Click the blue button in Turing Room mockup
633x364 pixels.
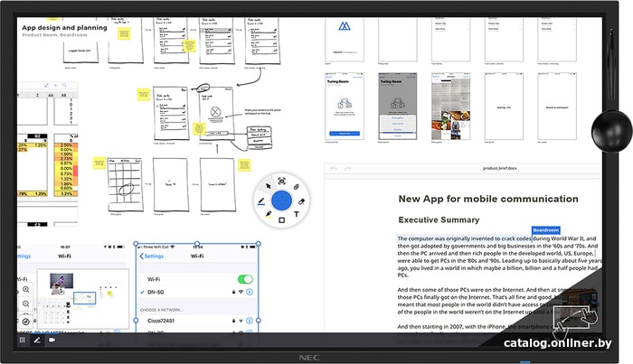345,133
